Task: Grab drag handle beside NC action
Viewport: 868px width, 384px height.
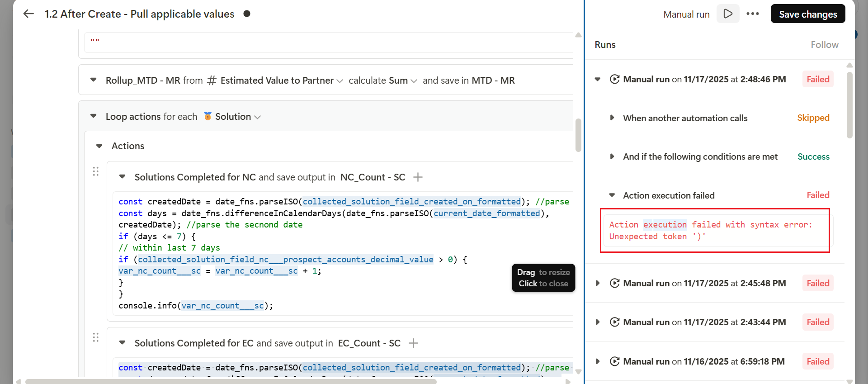Action: point(96,171)
